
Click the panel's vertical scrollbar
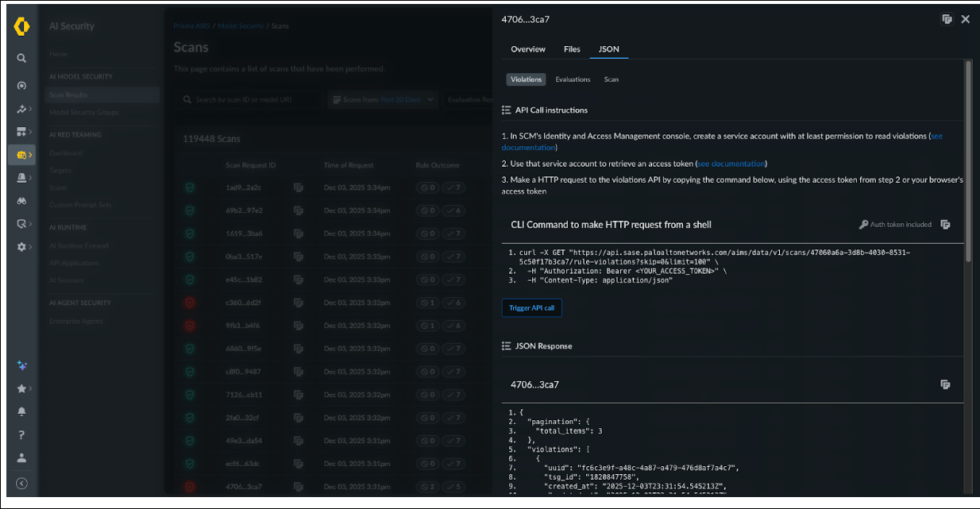(x=968, y=159)
